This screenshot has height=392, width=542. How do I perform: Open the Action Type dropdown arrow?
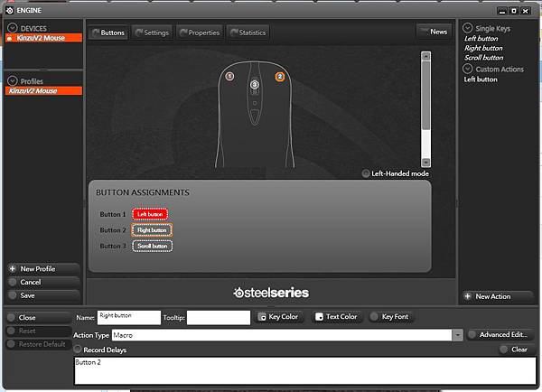tap(458, 335)
